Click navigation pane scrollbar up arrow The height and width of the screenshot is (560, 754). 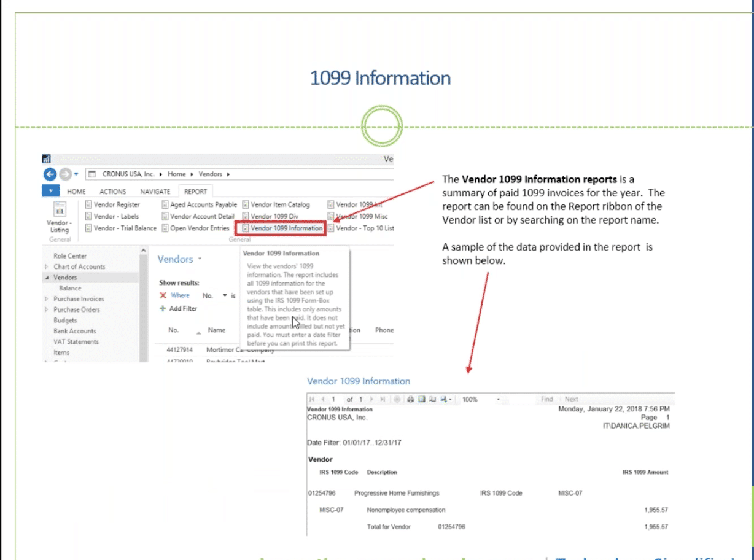pos(144,251)
